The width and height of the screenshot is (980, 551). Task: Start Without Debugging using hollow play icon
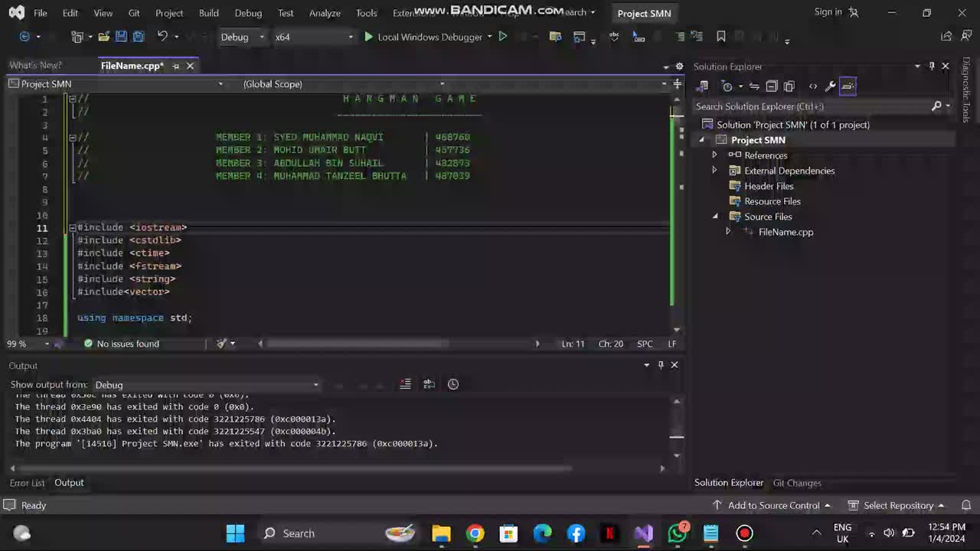(503, 37)
